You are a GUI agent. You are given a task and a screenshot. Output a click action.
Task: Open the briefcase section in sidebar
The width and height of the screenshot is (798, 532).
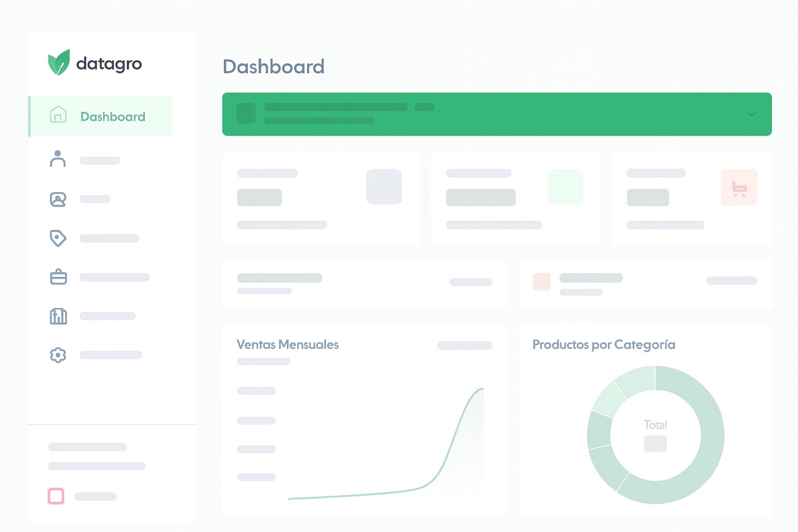58,277
